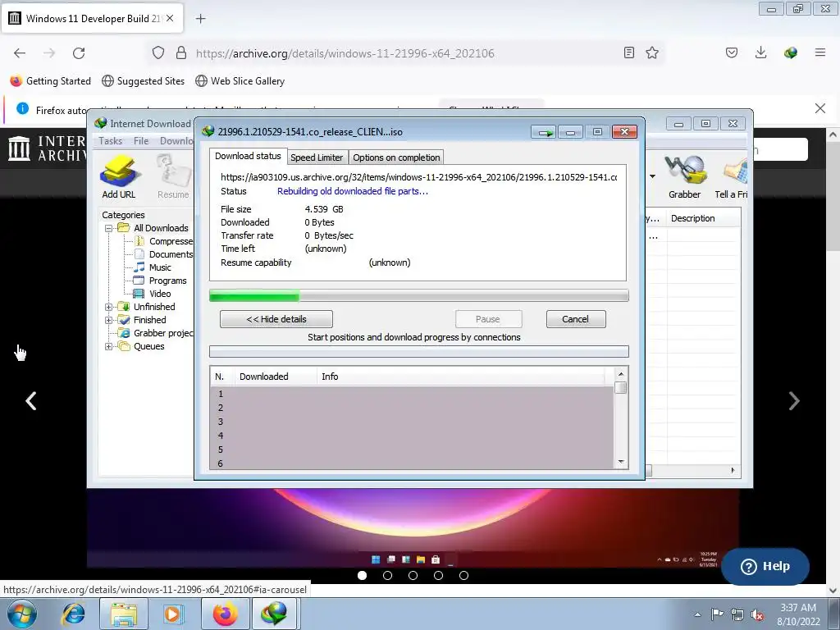
Task: Click the IDM extension icon in Firefox toolbar
Action: 790,52
